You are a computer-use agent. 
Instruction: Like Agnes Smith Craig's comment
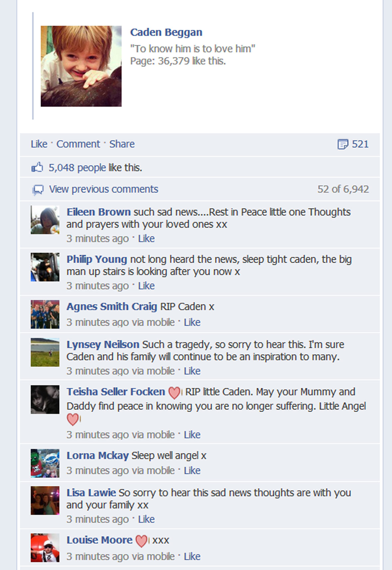(192, 322)
